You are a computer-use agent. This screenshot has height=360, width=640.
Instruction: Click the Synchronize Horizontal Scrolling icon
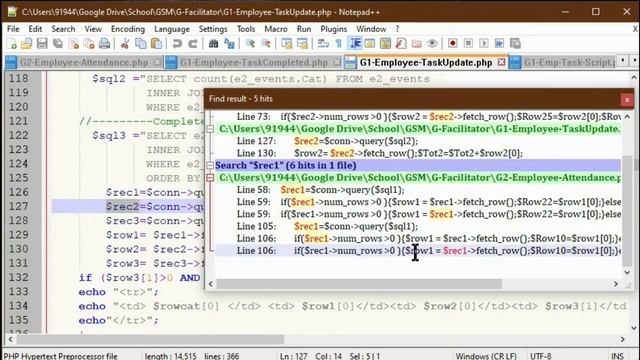302,44
